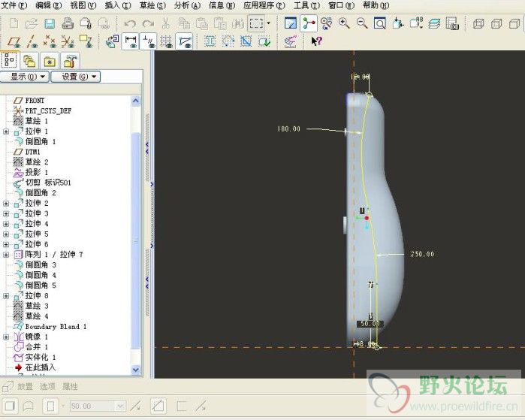
Task: Open the selection box tool dropdown arrow
Action: [269, 23]
